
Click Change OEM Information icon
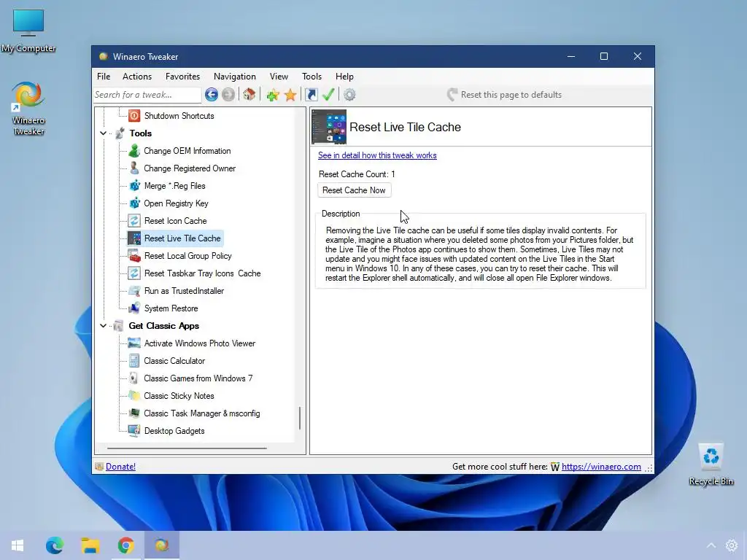click(134, 151)
